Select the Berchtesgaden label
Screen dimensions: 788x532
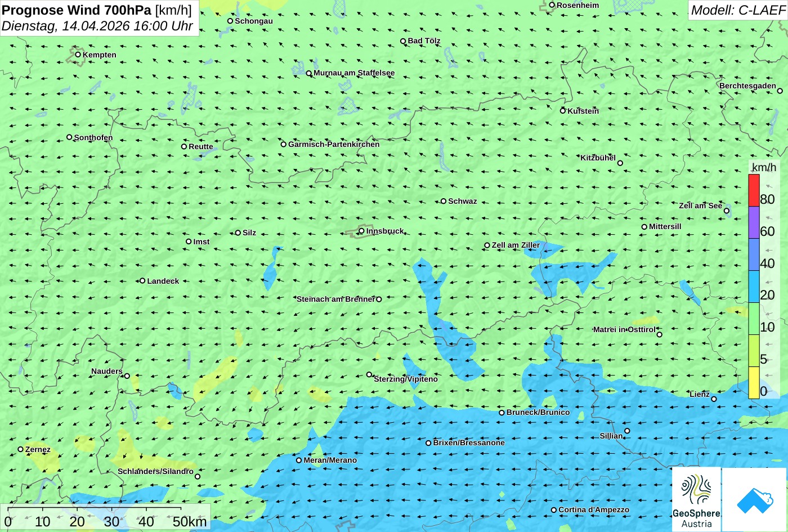[x=747, y=86]
